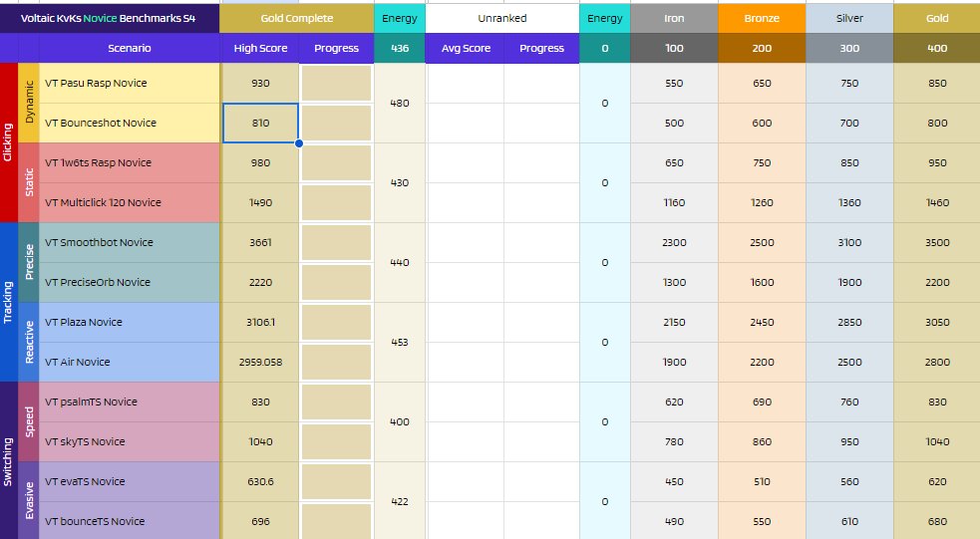Click the VT Air Novice scenario name

pos(78,363)
